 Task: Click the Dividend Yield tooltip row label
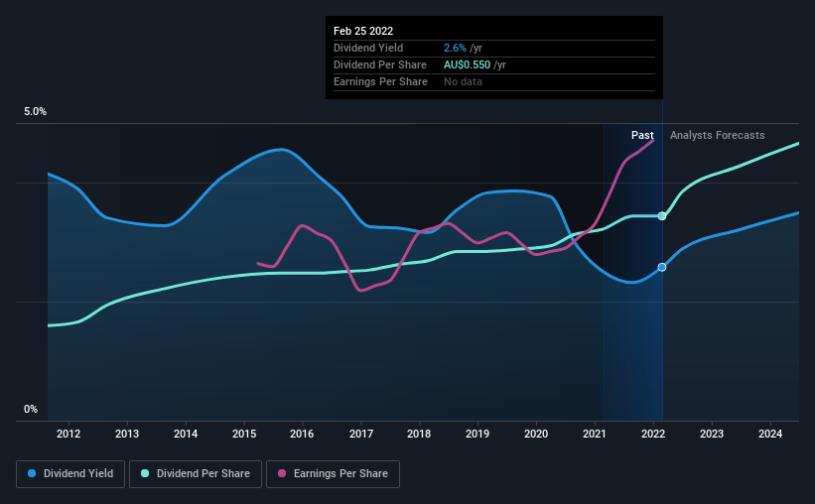[x=368, y=48]
